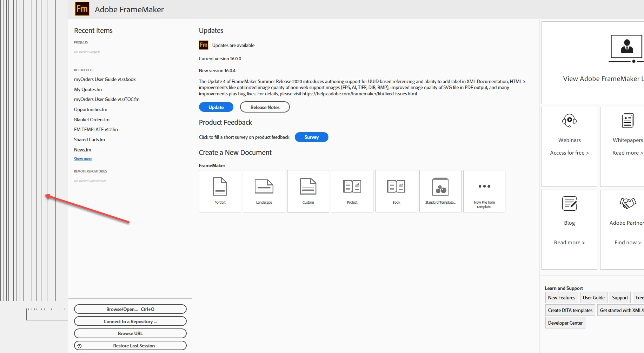Open recent file News.fm
The height and width of the screenshot is (353, 644).
pos(82,150)
